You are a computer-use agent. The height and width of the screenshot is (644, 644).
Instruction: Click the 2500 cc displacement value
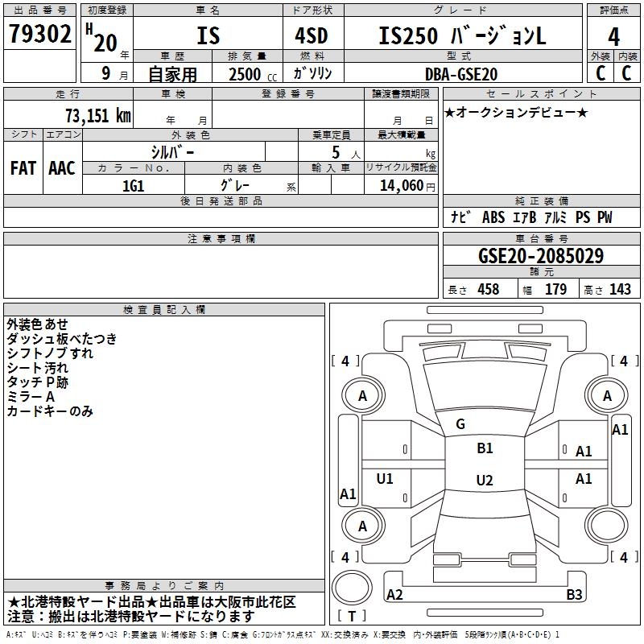point(252,74)
